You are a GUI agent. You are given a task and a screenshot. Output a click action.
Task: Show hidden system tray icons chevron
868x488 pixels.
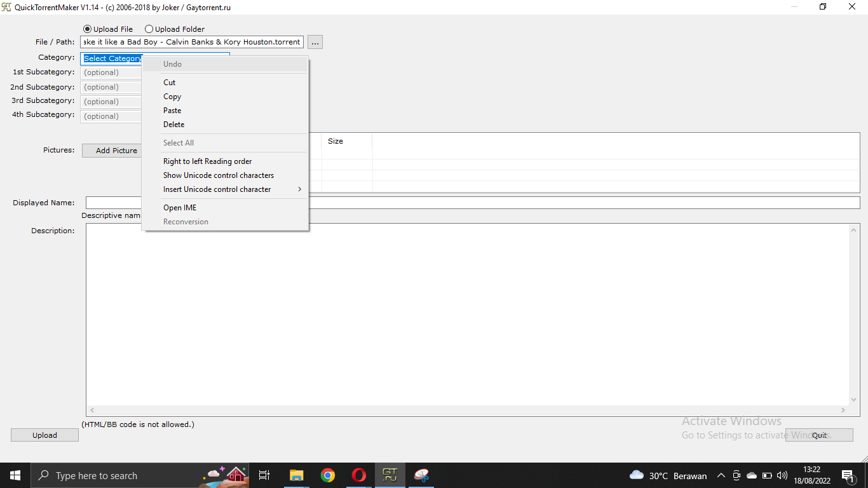(x=721, y=475)
